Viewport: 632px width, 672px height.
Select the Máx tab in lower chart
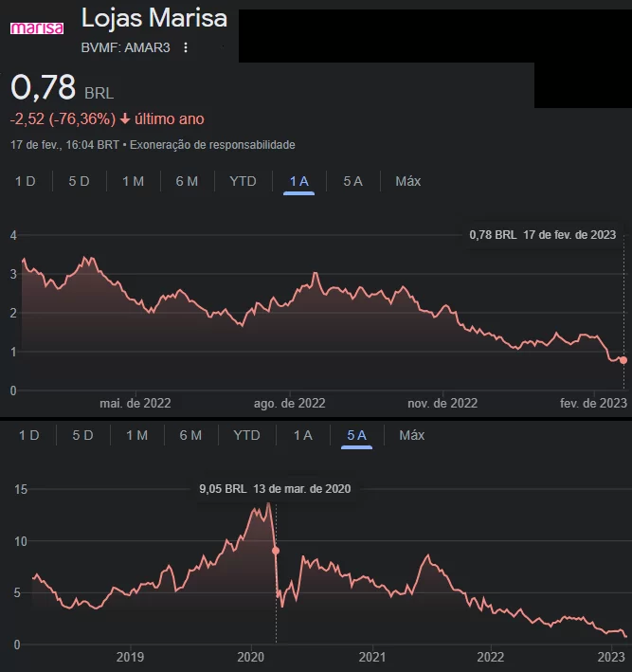coord(412,435)
